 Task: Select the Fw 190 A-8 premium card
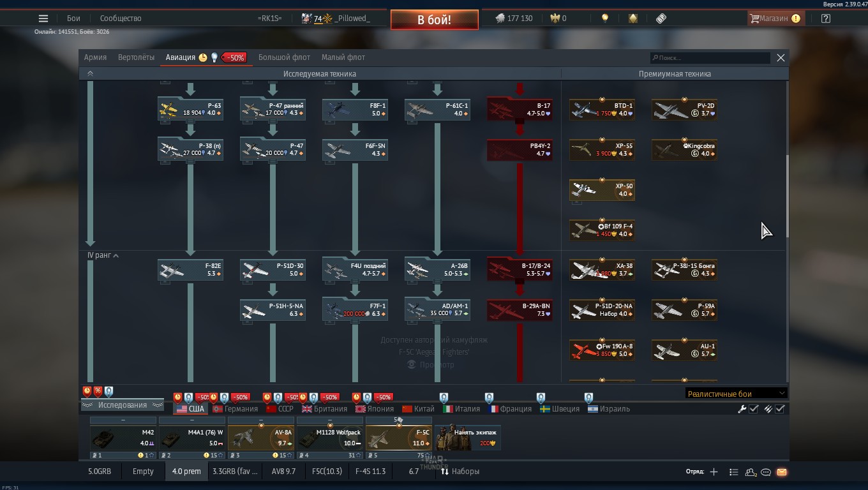pyautogui.click(x=602, y=350)
